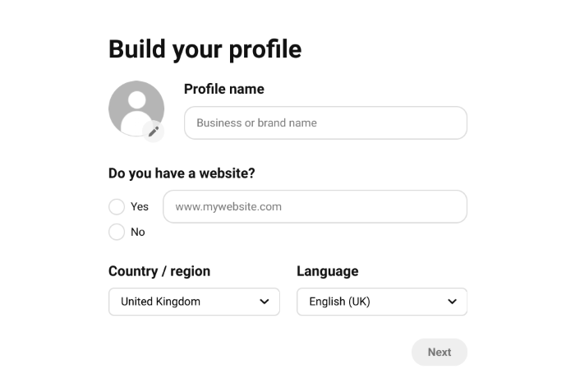Open the Country / region dropdown

click(194, 302)
